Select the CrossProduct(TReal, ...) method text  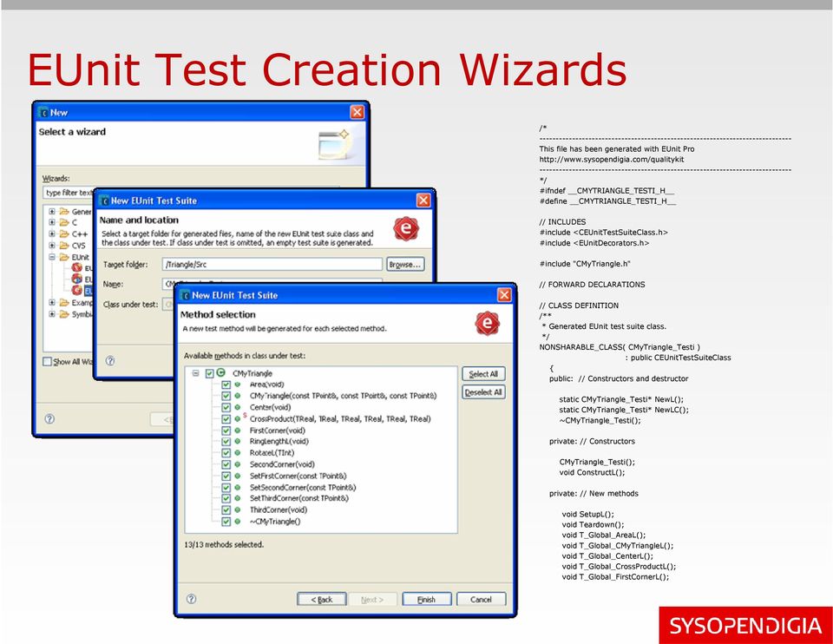click(x=340, y=419)
